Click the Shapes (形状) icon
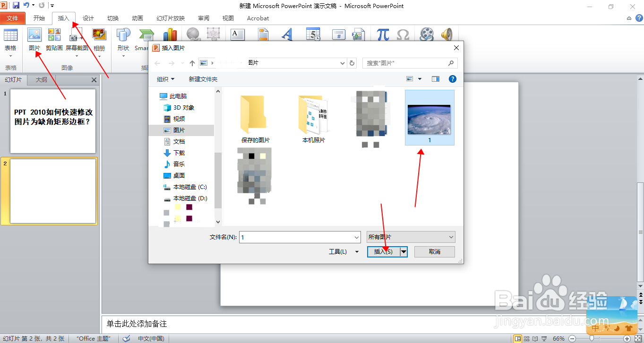 click(123, 34)
